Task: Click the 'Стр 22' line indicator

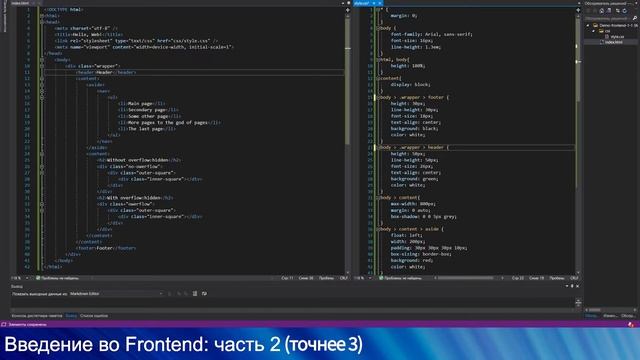Action: (518, 278)
